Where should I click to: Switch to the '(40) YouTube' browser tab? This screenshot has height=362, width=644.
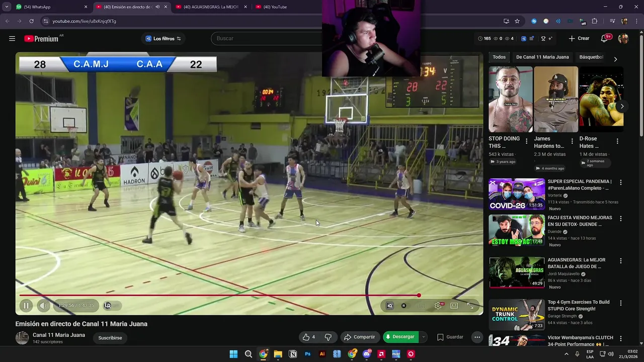[x=292, y=7]
